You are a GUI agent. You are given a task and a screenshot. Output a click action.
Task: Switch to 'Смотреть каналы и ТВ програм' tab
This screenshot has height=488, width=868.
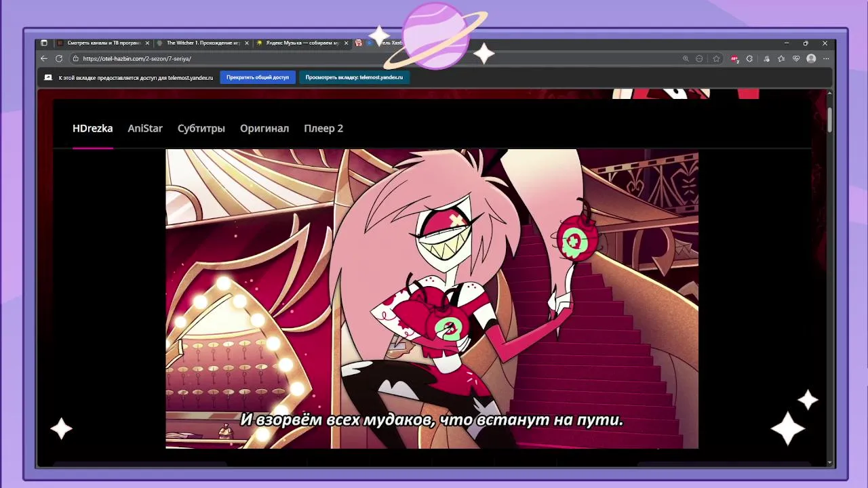(x=103, y=43)
